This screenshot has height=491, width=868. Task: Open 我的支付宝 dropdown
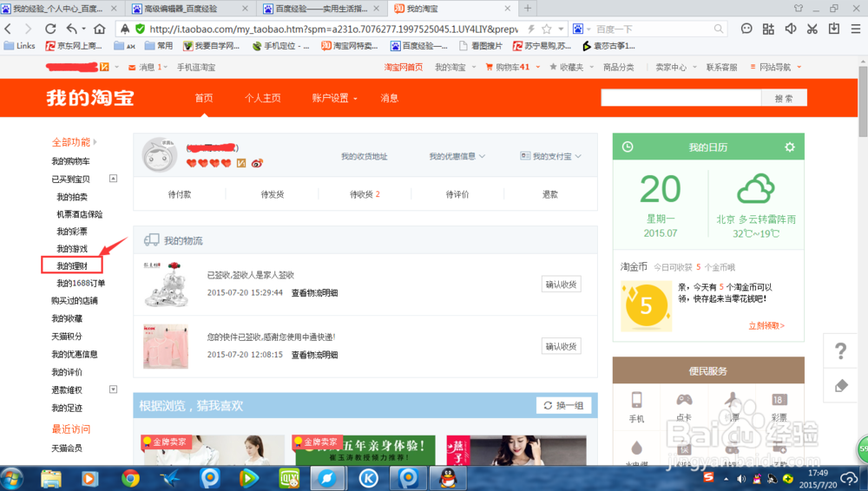(x=550, y=156)
